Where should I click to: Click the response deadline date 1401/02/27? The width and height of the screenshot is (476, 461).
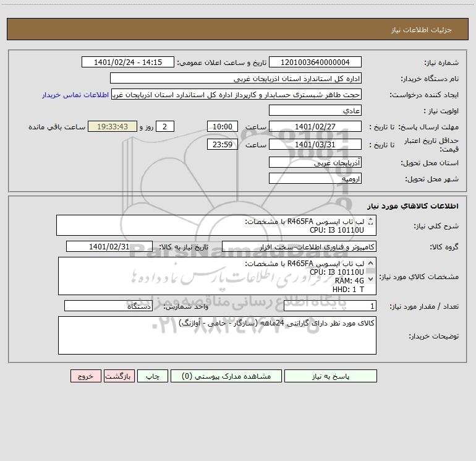point(315,126)
